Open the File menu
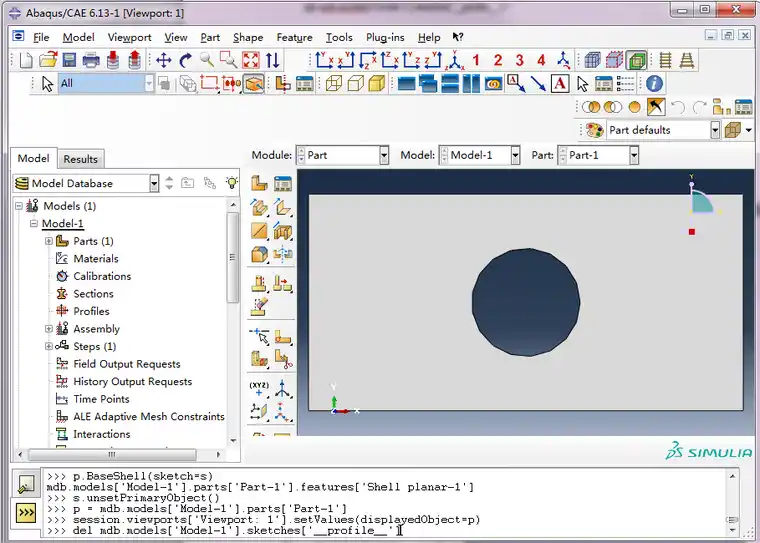The width and height of the screenshot is (760, 543). 41,37
